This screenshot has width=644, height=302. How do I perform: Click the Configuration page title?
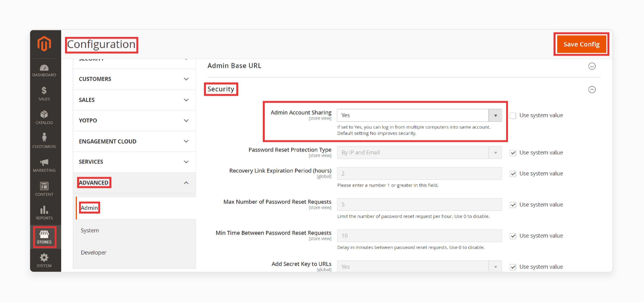[x=101, y=45]
